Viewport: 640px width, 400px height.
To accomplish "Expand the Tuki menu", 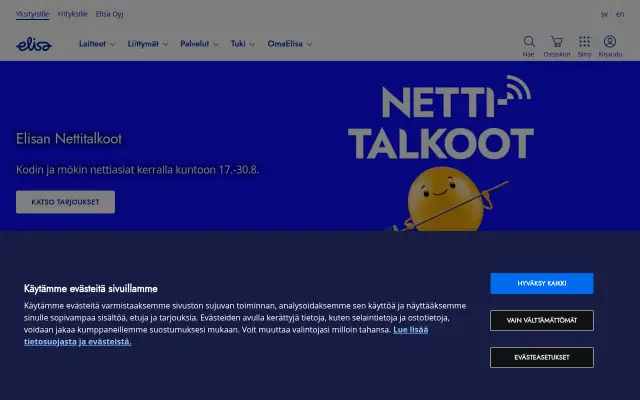I will pyautogui.click(x=243, y=44).
